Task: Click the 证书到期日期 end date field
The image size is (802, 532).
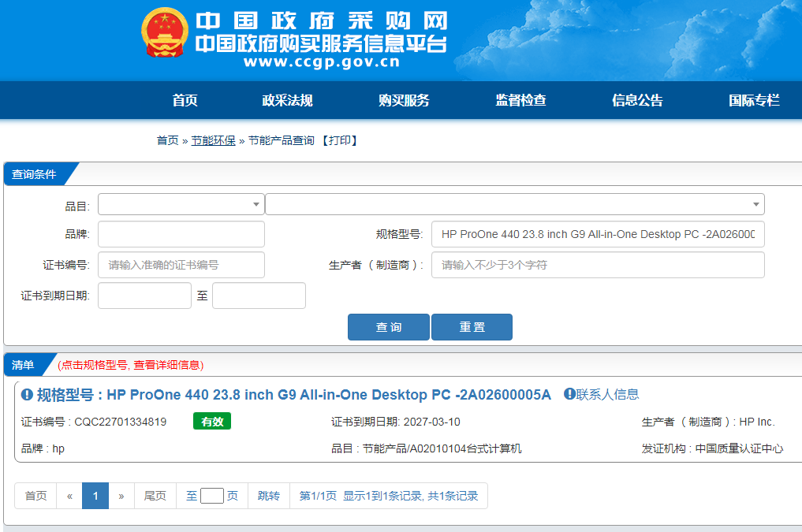Action: (x=259, y=296)
